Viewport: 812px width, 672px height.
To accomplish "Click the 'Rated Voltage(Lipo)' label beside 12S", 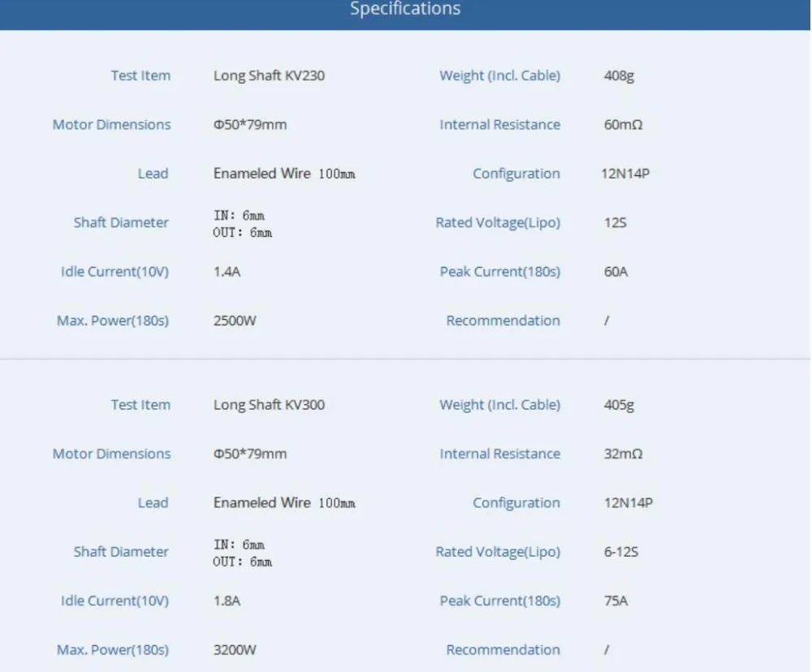I will click(498, 222).
